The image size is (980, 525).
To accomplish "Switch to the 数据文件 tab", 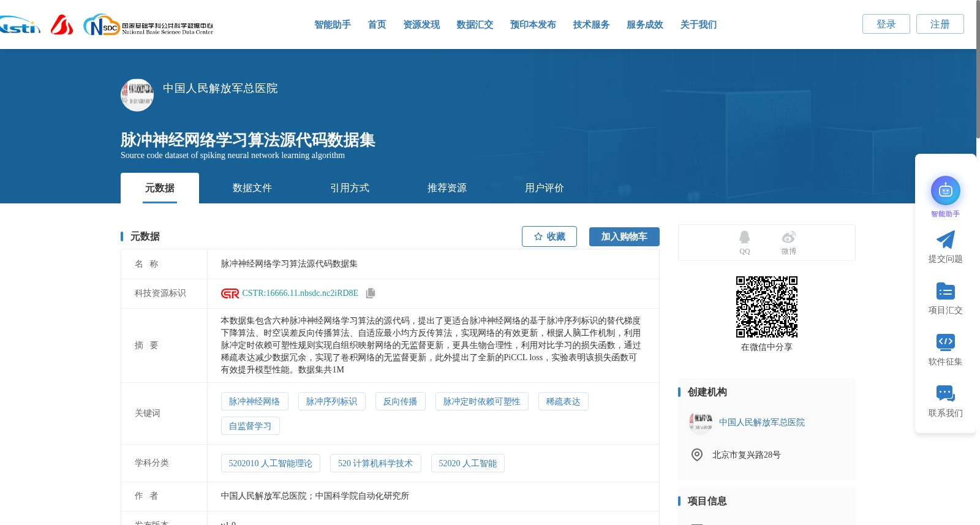I will (x=252, y=188).
